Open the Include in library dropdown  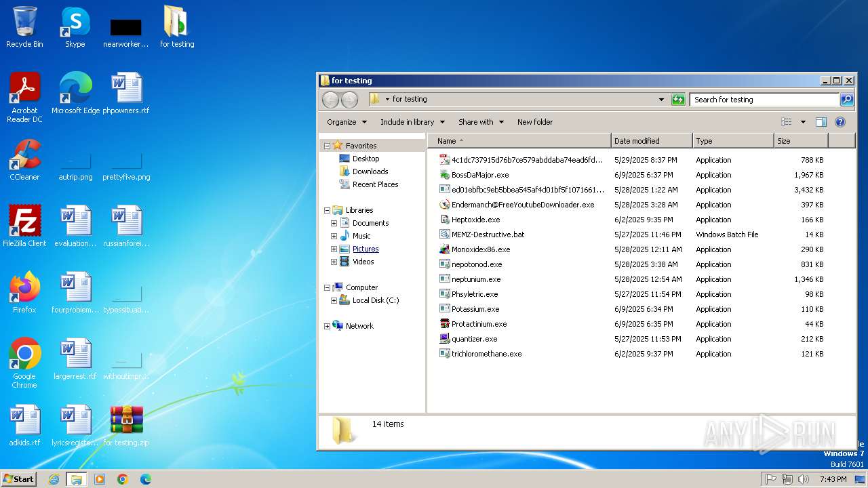point(412,122)
